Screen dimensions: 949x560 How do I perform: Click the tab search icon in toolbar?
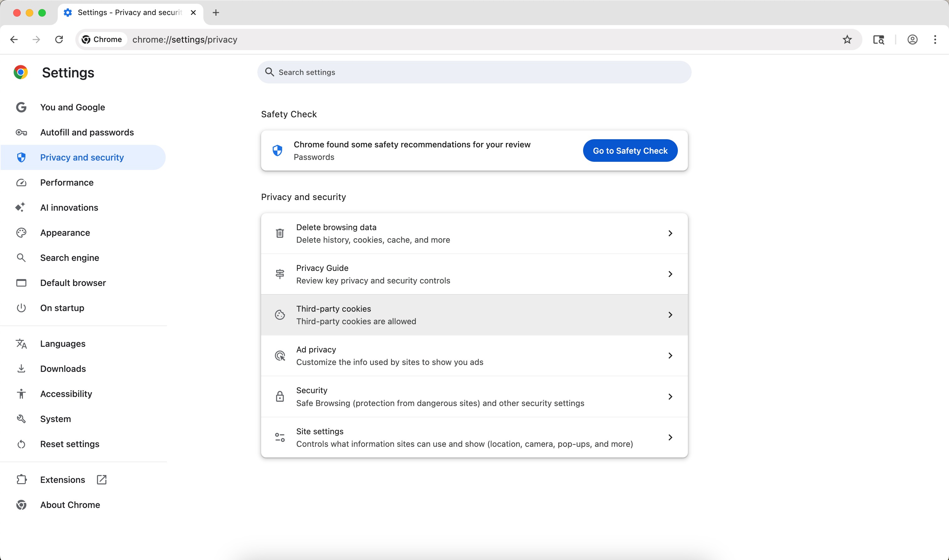click(878, 40)
